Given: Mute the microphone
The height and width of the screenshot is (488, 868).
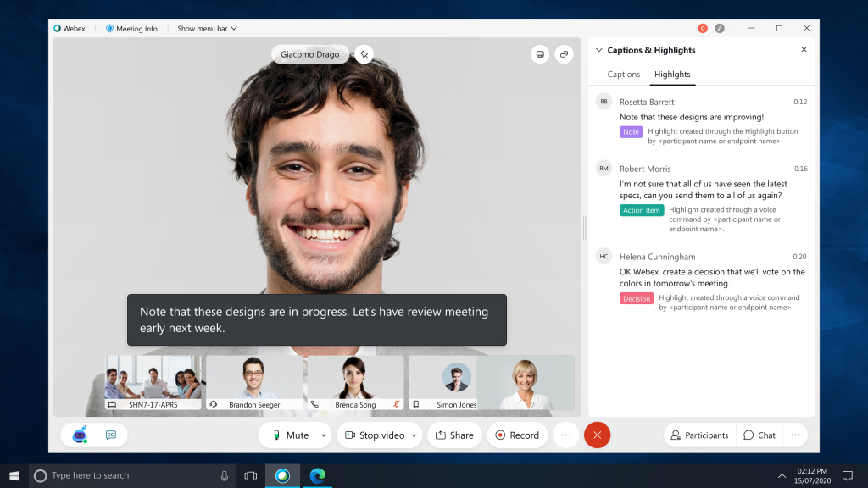Looking at the screenshot, I should tap(289, 435).
